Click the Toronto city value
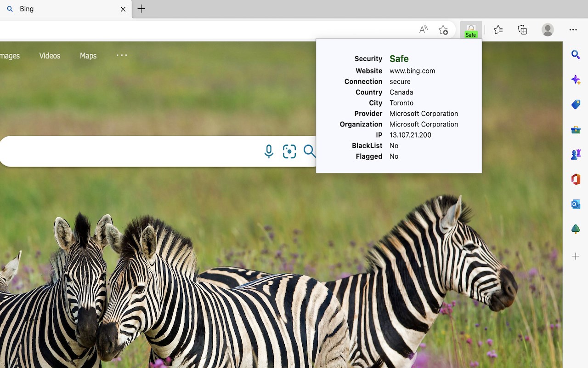588x368 pixels. coord(401,103)
